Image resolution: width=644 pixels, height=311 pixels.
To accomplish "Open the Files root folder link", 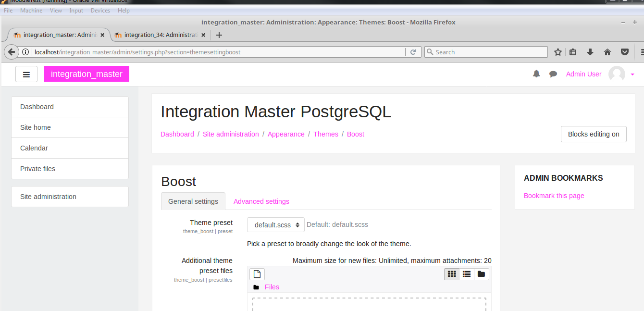I will pos(272,287).
